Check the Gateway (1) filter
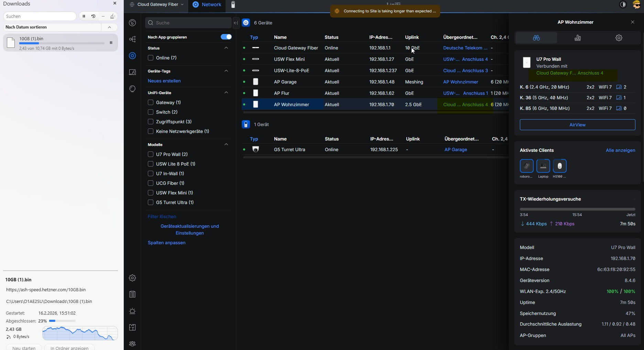Image resolution: width=644 pixels, height=350 pixels. coord(151,102)
